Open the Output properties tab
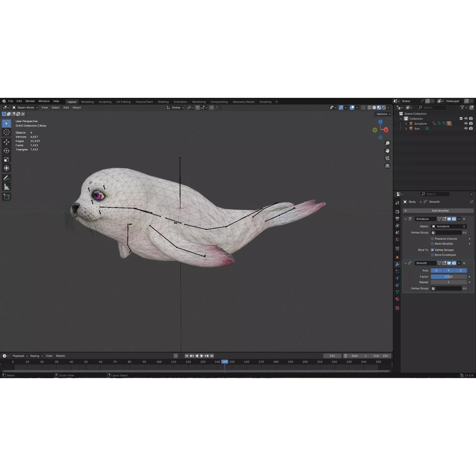Viewport: 476px width, 476px height. [398, 219]
